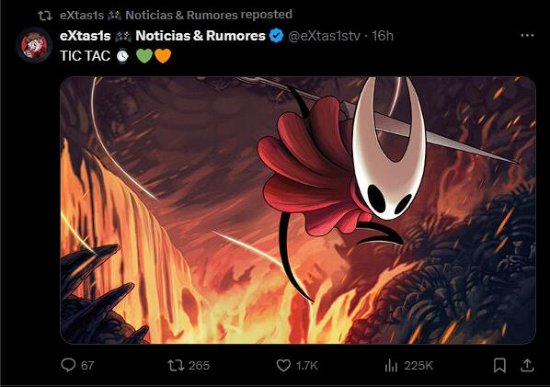Screen dimensions: 550x387
Task: Click the reply speech bubble icon
Action: tap(68, 365)
